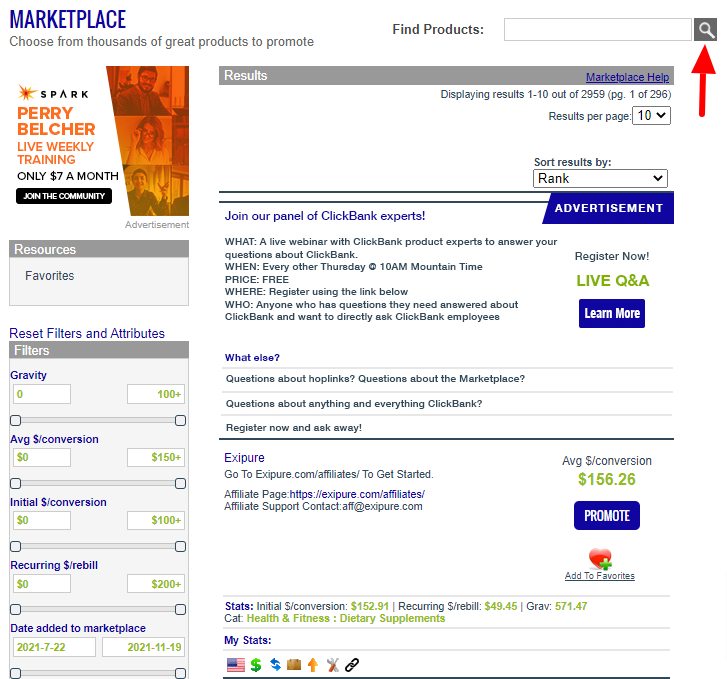This screenshot has width=727, height=679.
Task: Click the orange up arrow icon
Action: pos(313,665)
